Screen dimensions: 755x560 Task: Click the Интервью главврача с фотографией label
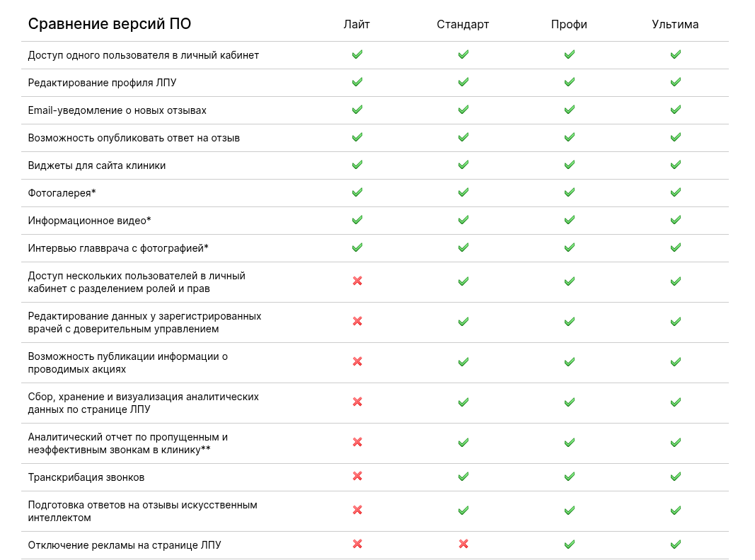click(x=118, y=248)
